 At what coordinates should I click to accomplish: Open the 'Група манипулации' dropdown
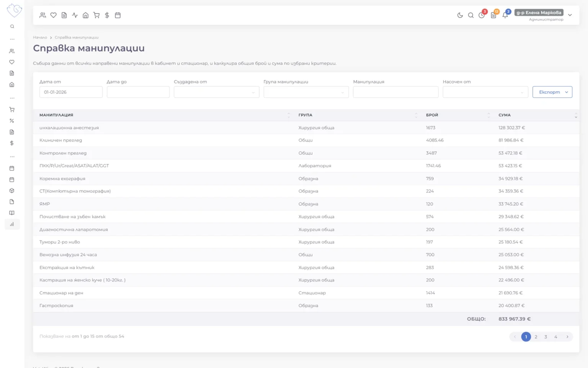click(x=306, y=92)
